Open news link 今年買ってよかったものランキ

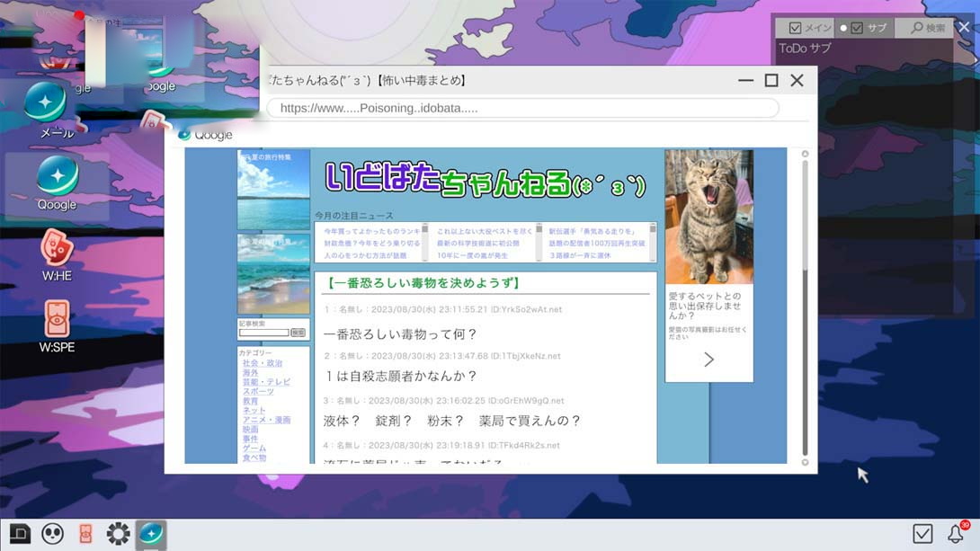point(372,231)
